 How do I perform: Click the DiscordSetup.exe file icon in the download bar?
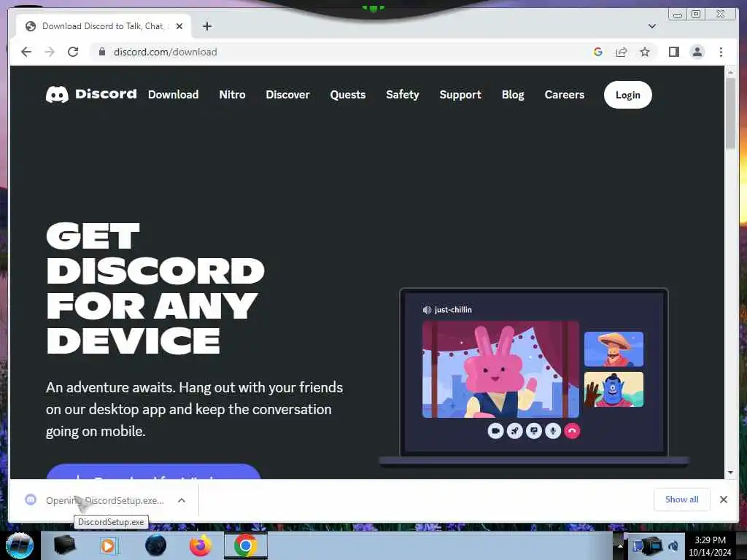click(31, 499)
